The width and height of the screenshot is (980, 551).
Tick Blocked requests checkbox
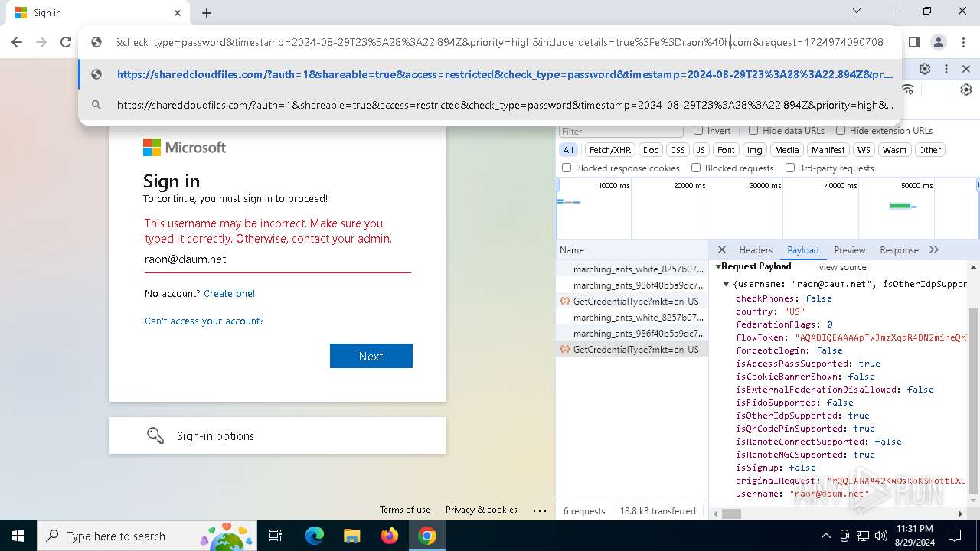pos(696,168)
